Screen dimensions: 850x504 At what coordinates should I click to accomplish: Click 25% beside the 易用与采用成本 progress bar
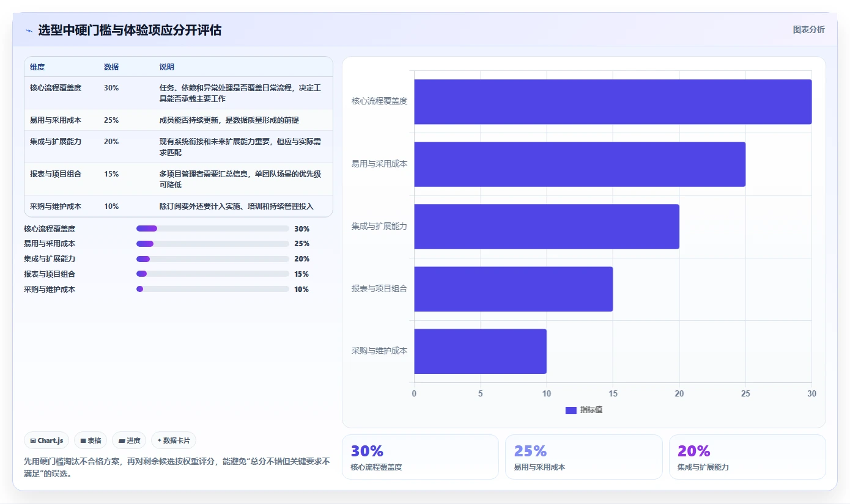(x=301, y=244)
